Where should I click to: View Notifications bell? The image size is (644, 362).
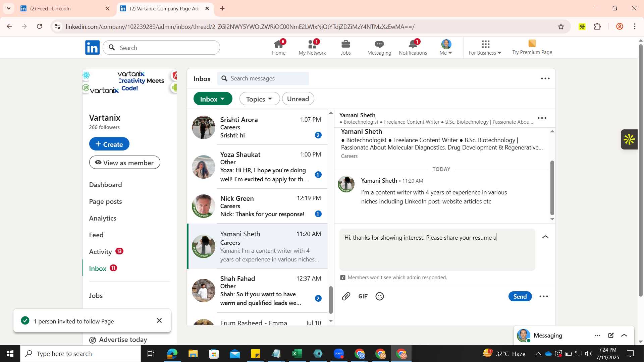click(413, 48)
